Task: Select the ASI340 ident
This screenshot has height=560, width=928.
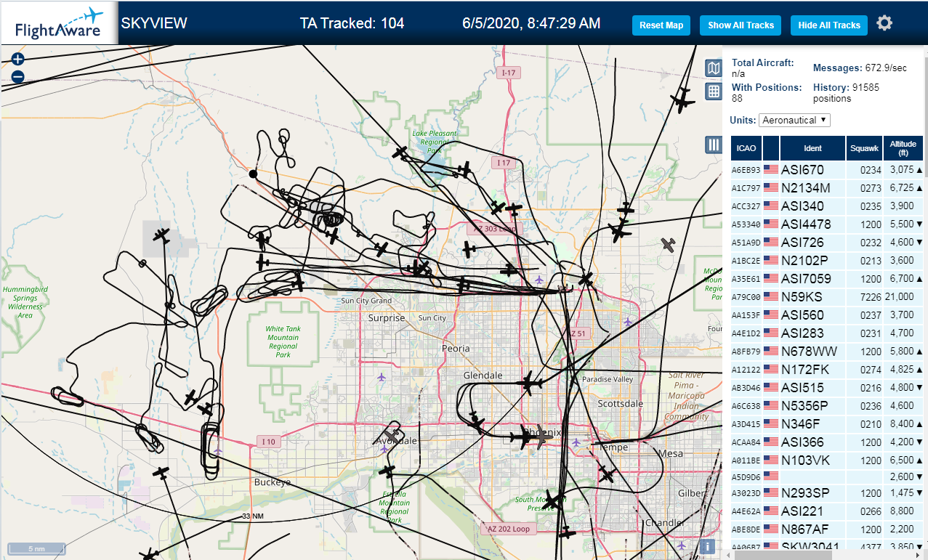Action: click(x=803, y=206)
